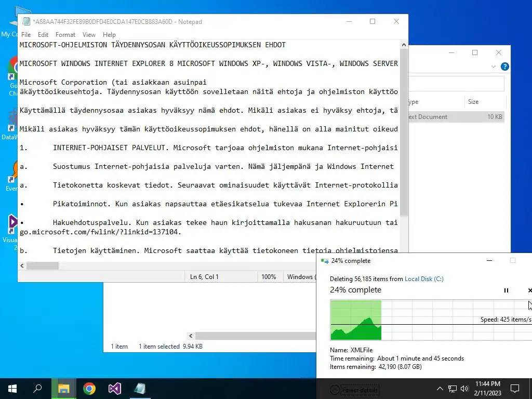532x399 pixels.
Task: Click the Explorer search input field
Action: [x=456, y=84]
